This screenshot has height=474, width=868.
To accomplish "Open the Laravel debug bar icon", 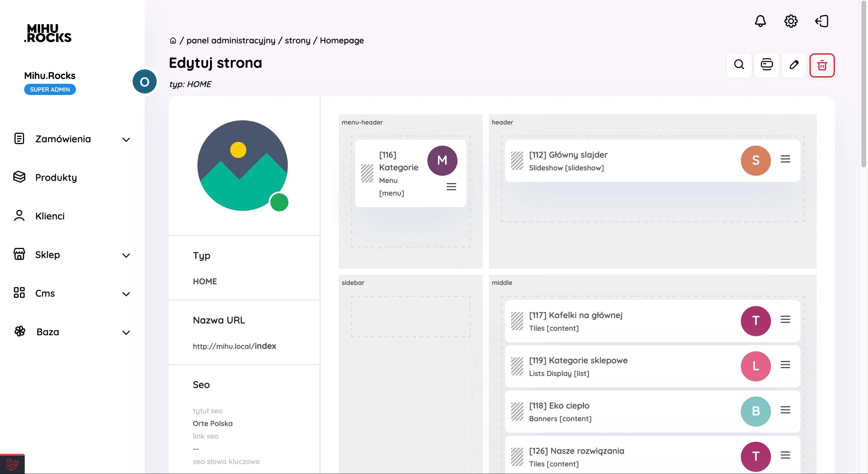I will 12,465.
